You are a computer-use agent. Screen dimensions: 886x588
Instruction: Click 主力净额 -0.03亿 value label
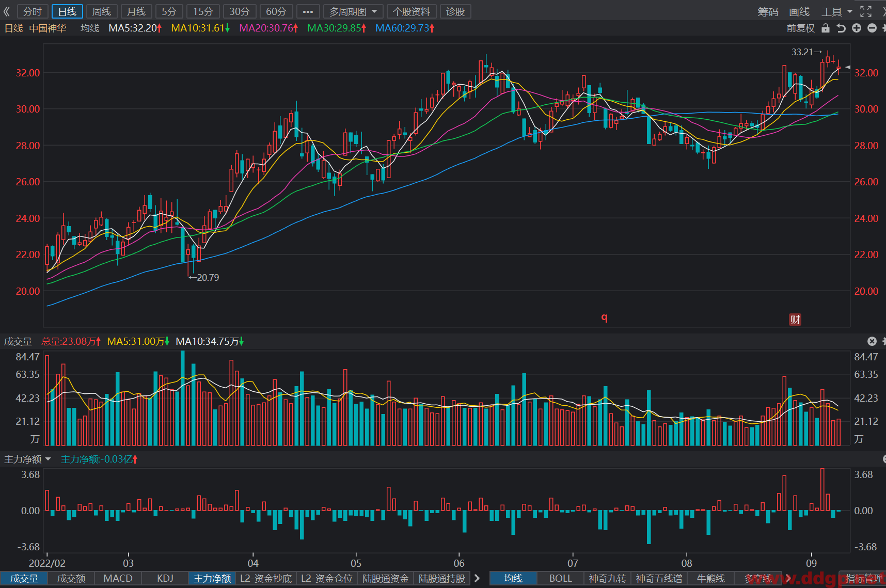(99, 459)
